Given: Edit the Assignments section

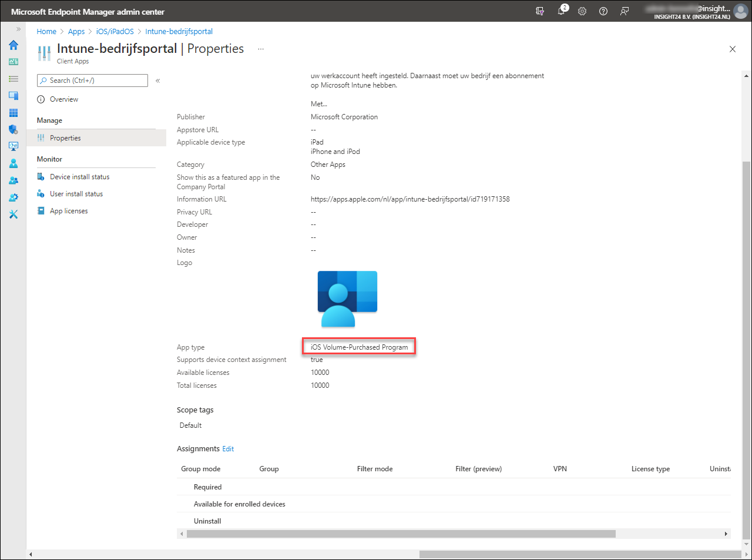Looking at the screenshot, I should (x=228, y=449).
